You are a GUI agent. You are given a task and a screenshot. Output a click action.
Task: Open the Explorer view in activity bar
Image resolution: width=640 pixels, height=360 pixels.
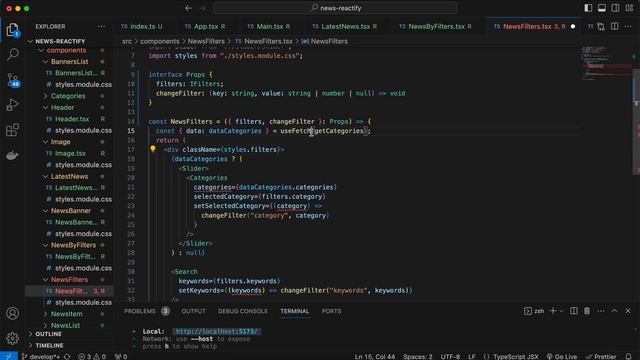click(x=13, y=29)
